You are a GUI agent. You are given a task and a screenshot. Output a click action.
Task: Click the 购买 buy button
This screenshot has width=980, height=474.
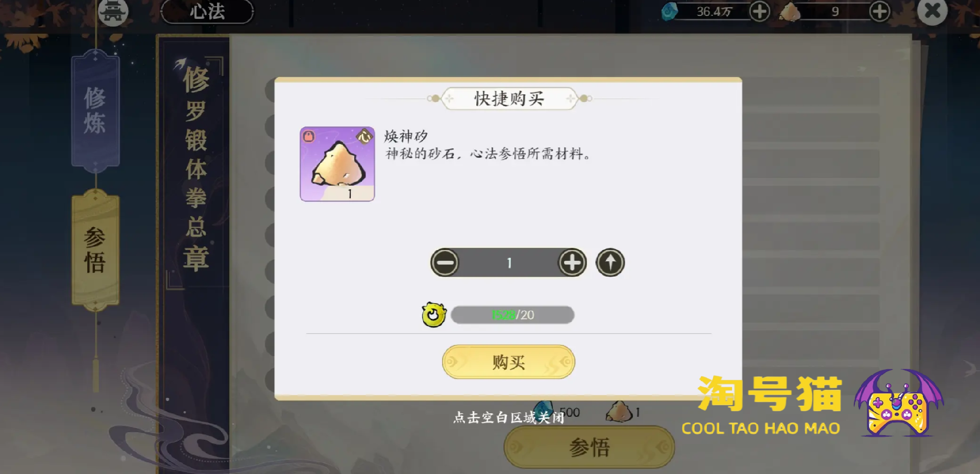[x=508, y=362]
